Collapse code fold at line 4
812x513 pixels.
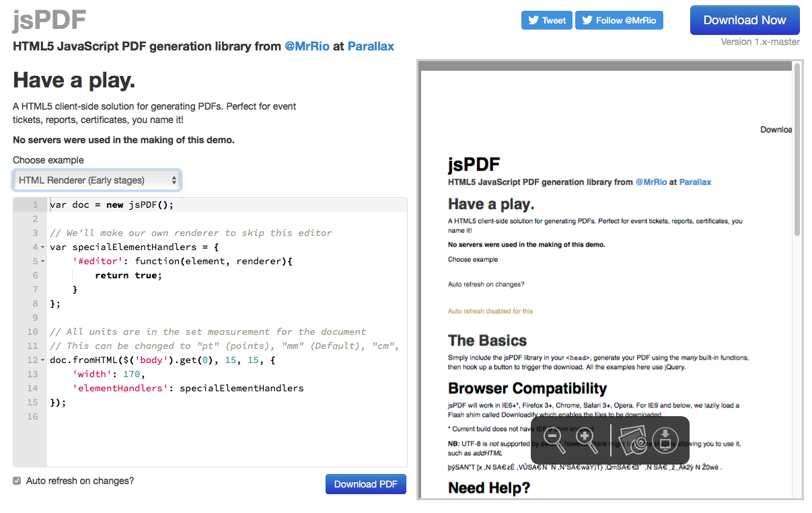point(43,247)
